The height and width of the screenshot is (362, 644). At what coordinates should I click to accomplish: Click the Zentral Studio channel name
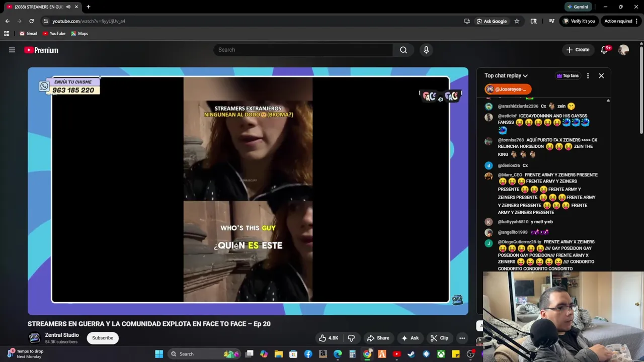(62, 335)
